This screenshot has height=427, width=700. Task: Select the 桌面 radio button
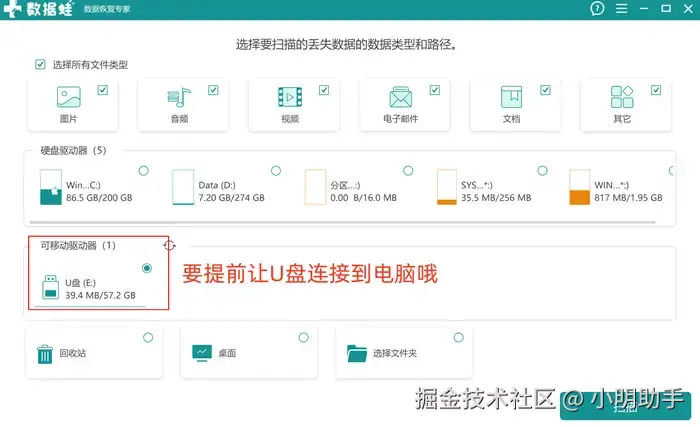304,338
